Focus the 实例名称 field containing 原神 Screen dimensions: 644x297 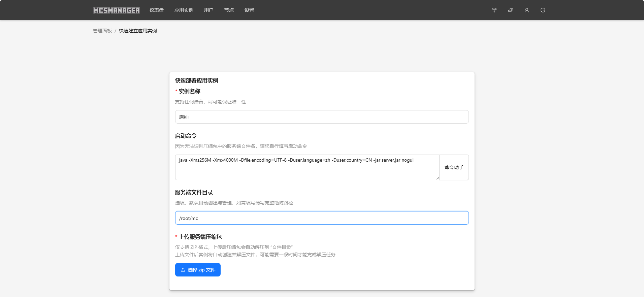point(322,117)
